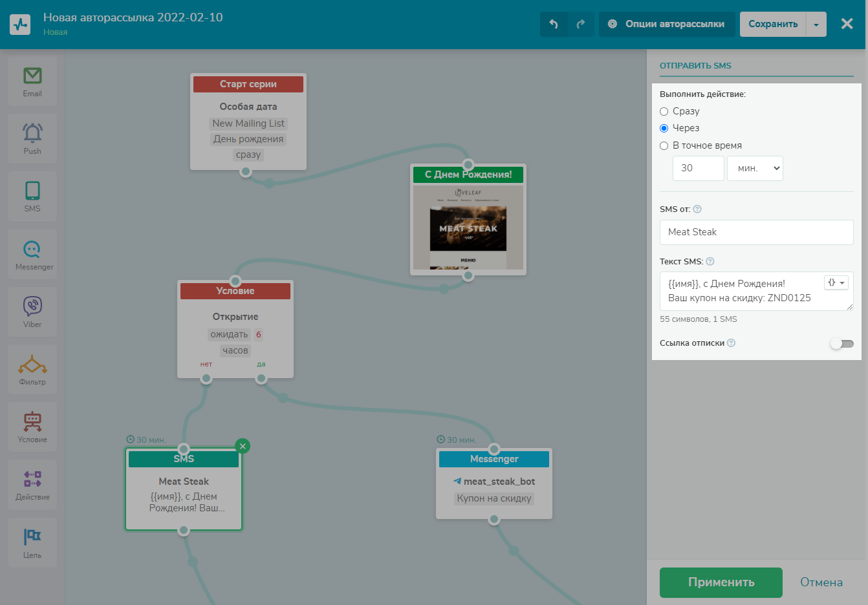Select the SMS block in sidebar
The width and height of the screenshot is (868, 605).
point(32,196)
